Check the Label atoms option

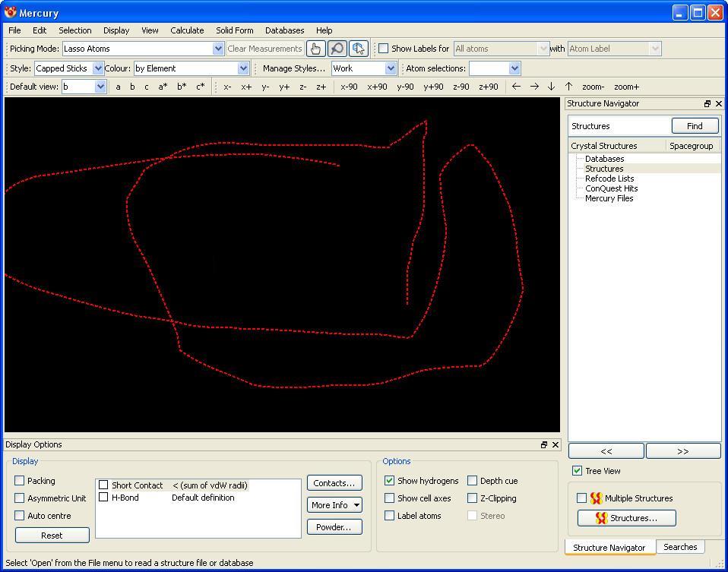(390, 515)
